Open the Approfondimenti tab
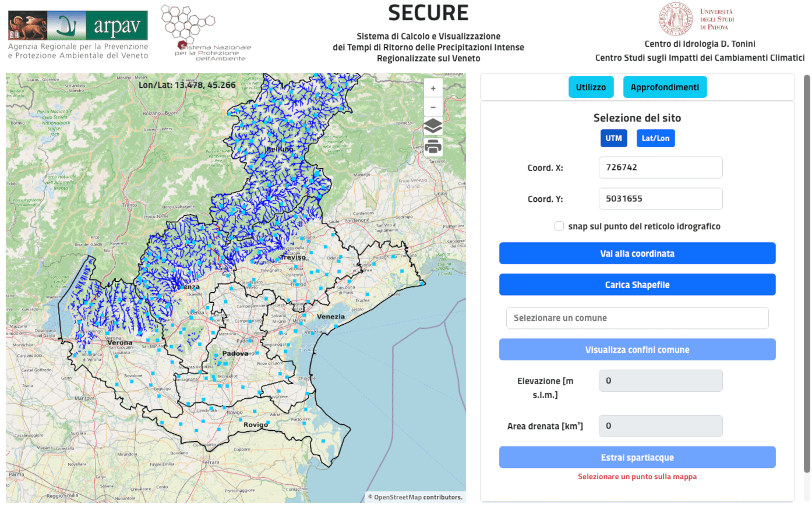 click(x=665, y=87)
